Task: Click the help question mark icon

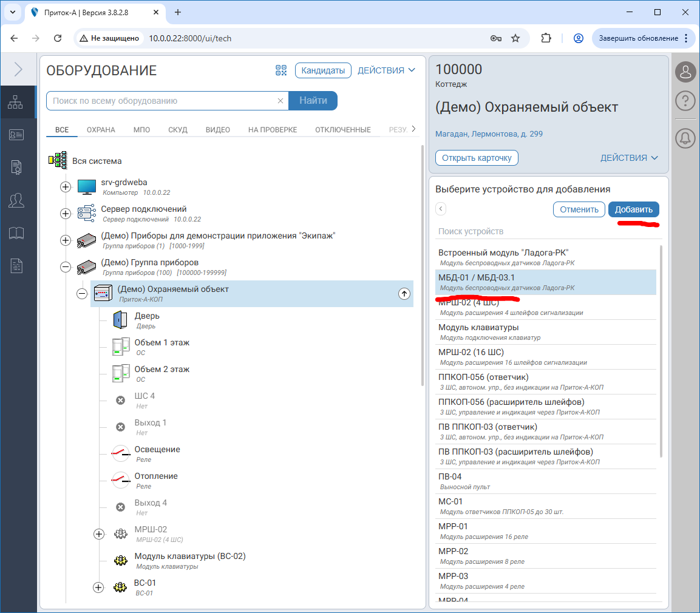Action: click(x=685, y=101)
